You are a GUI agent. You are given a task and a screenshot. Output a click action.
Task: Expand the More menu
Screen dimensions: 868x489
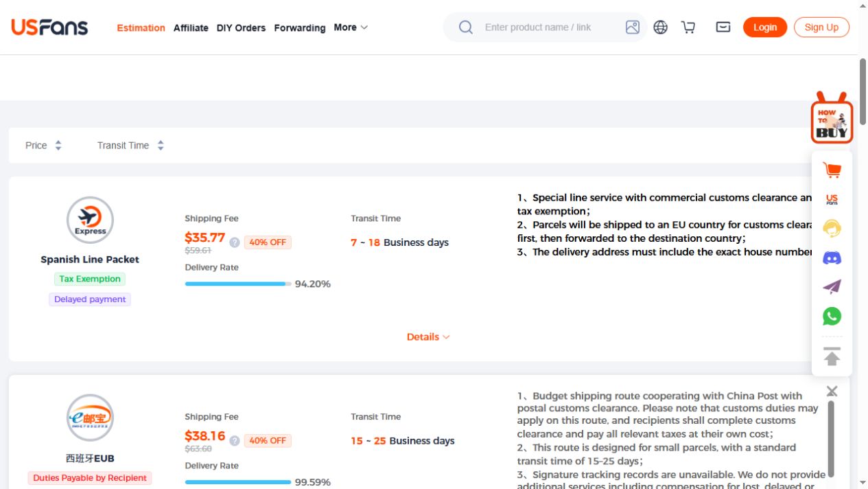point(351,27)
